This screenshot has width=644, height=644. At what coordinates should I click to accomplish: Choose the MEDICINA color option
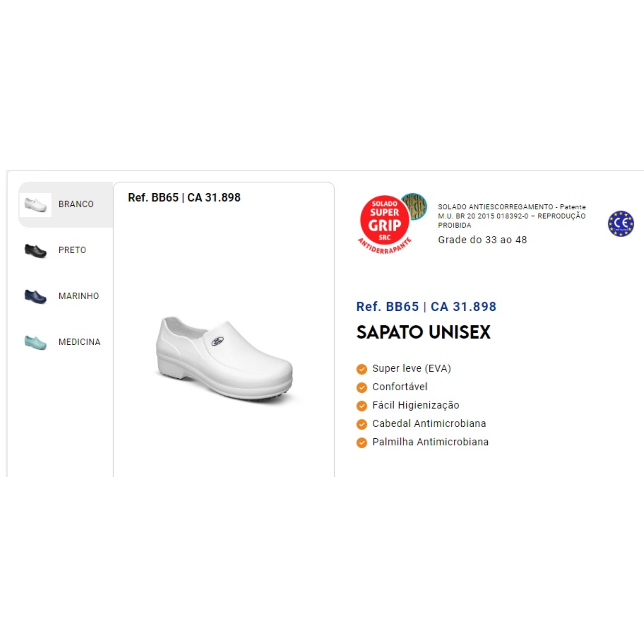(x=66, y=342)
